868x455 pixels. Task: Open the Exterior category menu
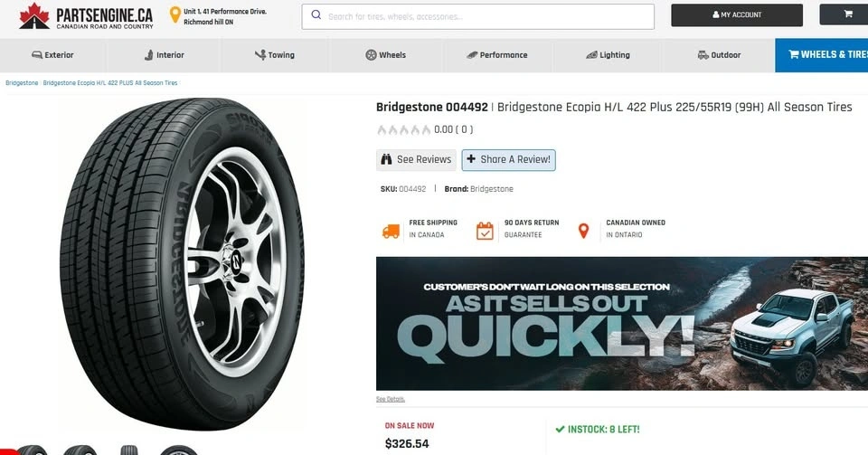click(52, 55)
